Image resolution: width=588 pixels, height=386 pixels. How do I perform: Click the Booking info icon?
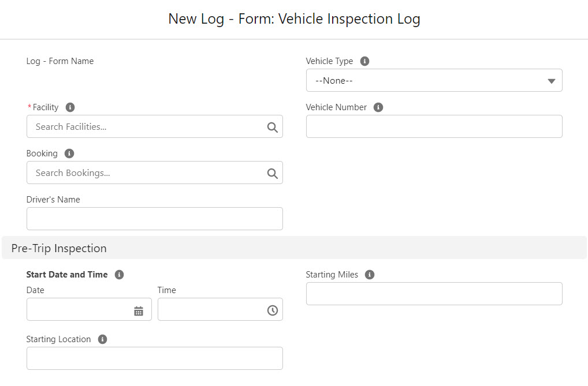(x=68, y=153)
